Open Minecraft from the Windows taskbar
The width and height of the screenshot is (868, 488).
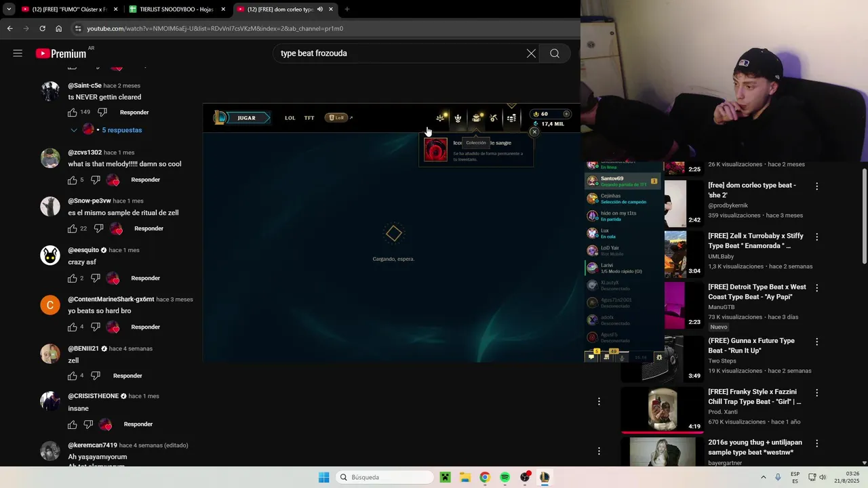[445, 477]
